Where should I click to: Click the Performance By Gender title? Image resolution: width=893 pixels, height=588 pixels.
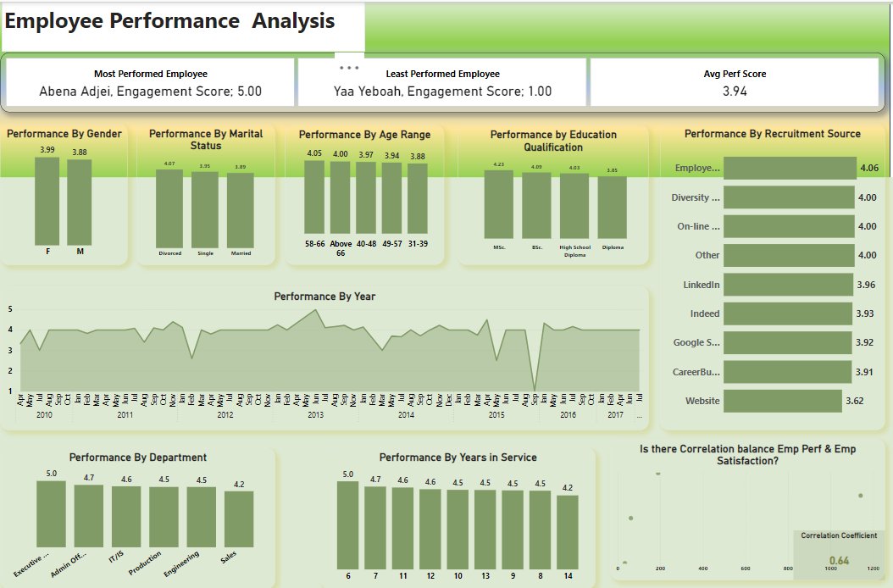64,134
